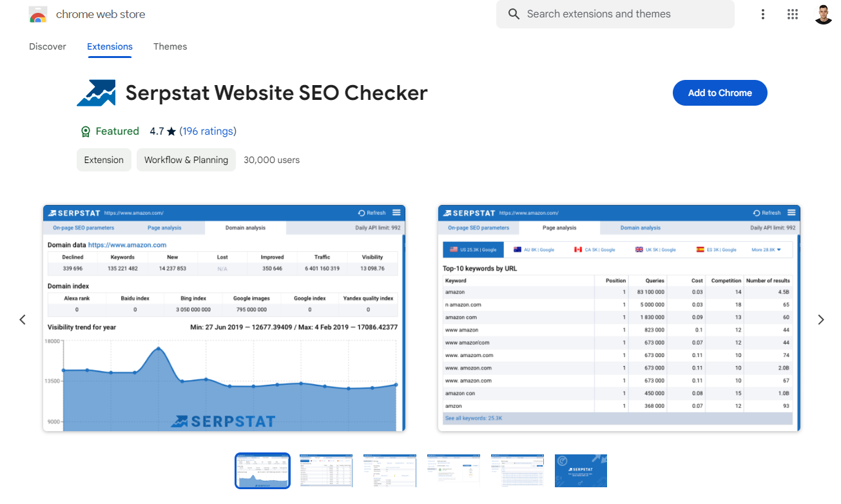Click the star rating icon
The height and width of the screenshot is (504, 841).
(x=171, y=131)
